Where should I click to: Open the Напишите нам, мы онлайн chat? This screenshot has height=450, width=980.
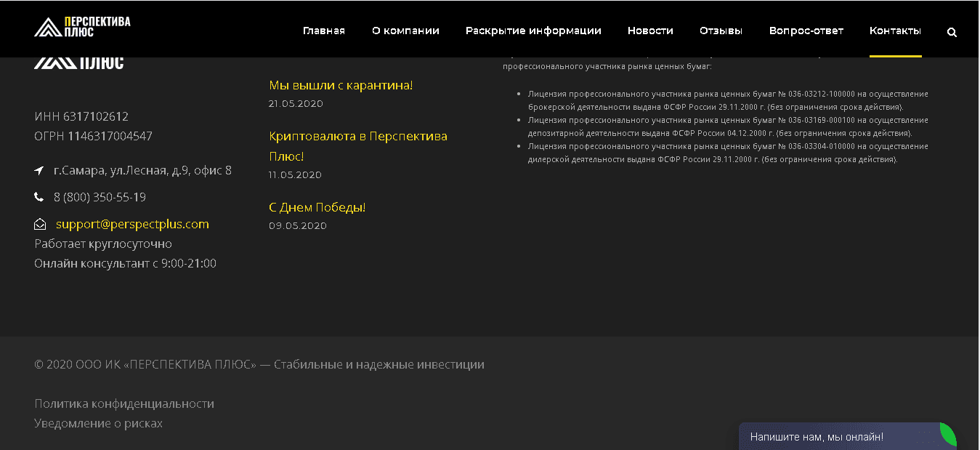(x=817, y=437)
